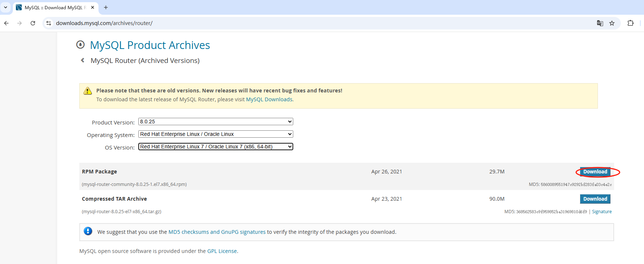Click the 29.7M file size

[497, 172]
